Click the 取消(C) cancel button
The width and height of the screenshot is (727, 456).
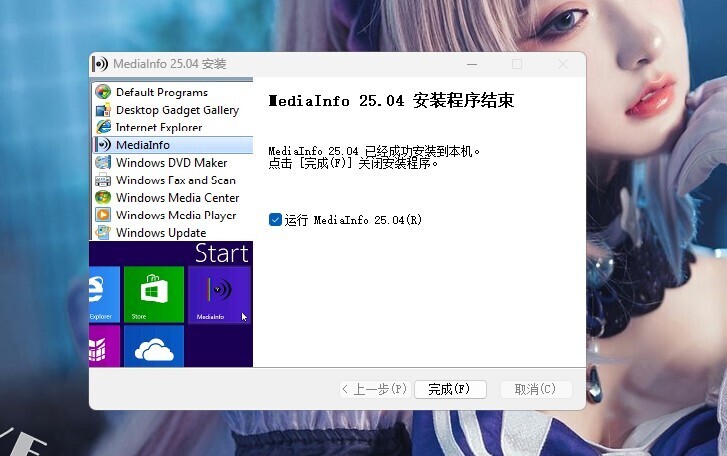536,389
